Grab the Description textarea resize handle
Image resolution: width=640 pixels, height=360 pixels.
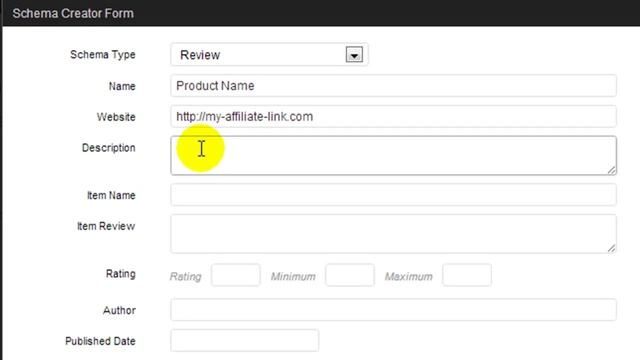tap(611, 170)
